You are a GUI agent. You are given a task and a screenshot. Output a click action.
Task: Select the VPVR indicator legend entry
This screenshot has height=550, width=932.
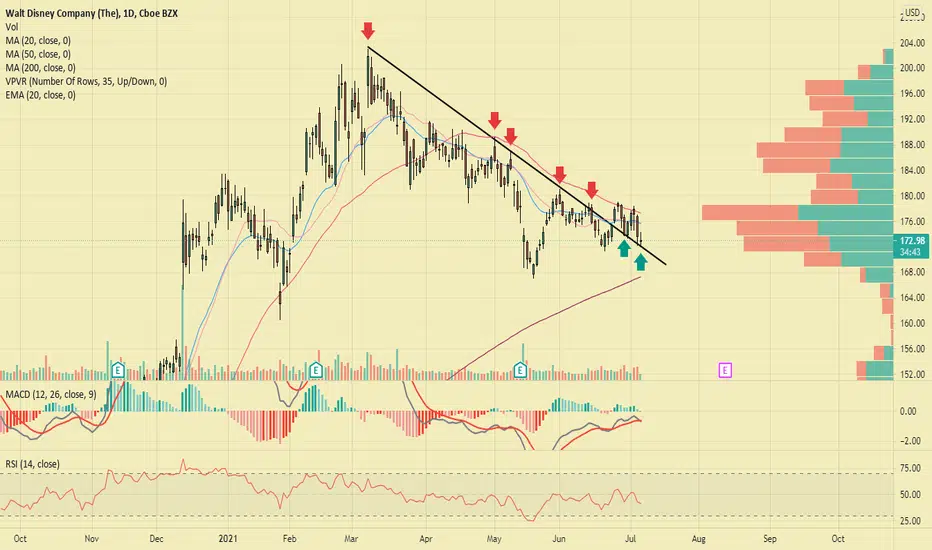(86, 81)
